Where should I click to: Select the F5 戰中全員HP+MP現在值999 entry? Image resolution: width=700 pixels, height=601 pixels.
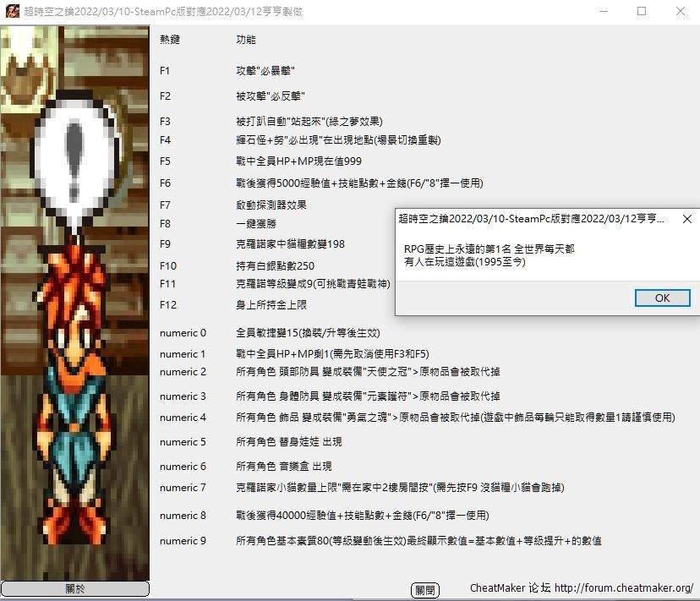click(x=299, y=161)
